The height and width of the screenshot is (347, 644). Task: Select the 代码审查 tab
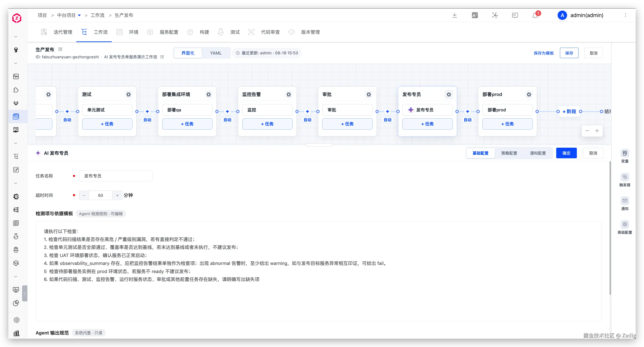264,32
